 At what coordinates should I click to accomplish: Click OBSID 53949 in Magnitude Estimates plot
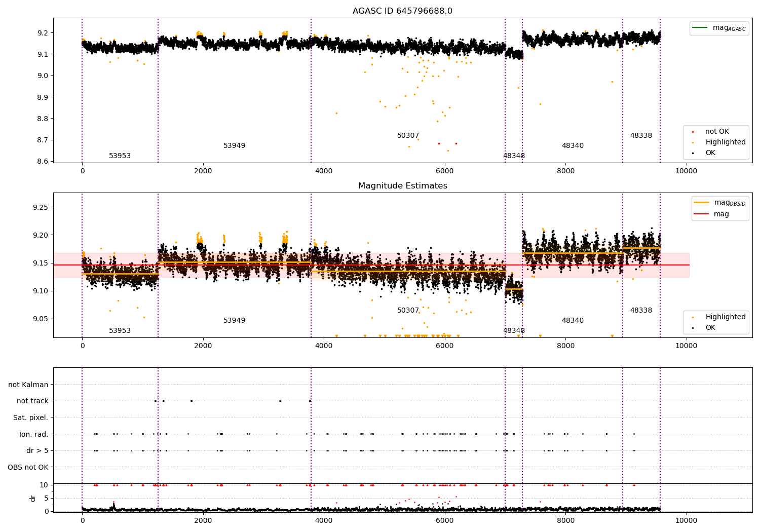click(x=235, y=321)
